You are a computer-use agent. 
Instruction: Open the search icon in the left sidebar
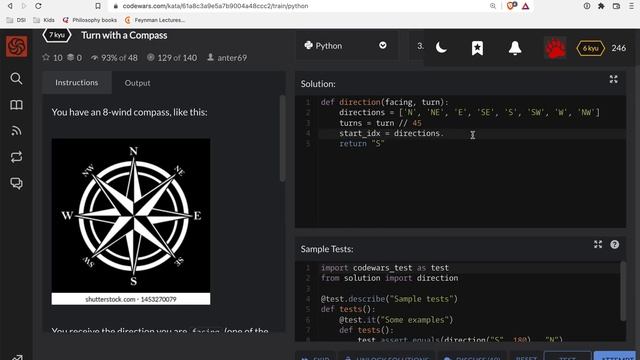coord(16,78)
